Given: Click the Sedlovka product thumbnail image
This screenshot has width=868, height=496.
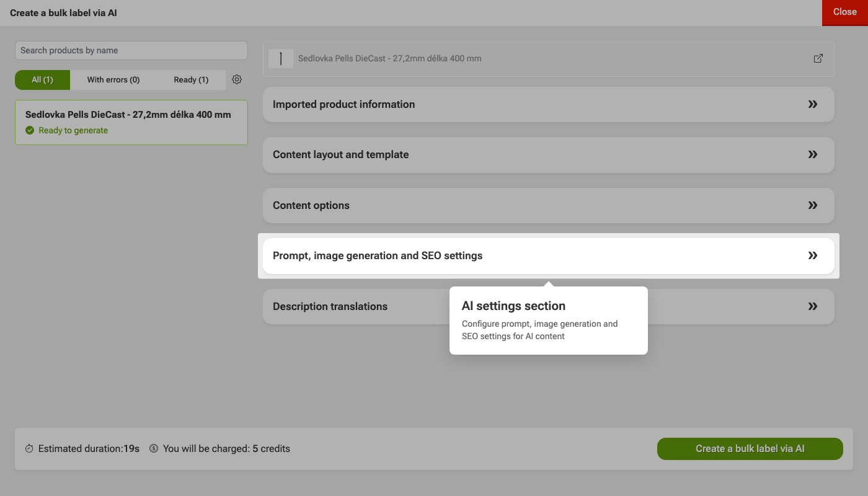Looking at the screenshot, I should pos(281,58).
